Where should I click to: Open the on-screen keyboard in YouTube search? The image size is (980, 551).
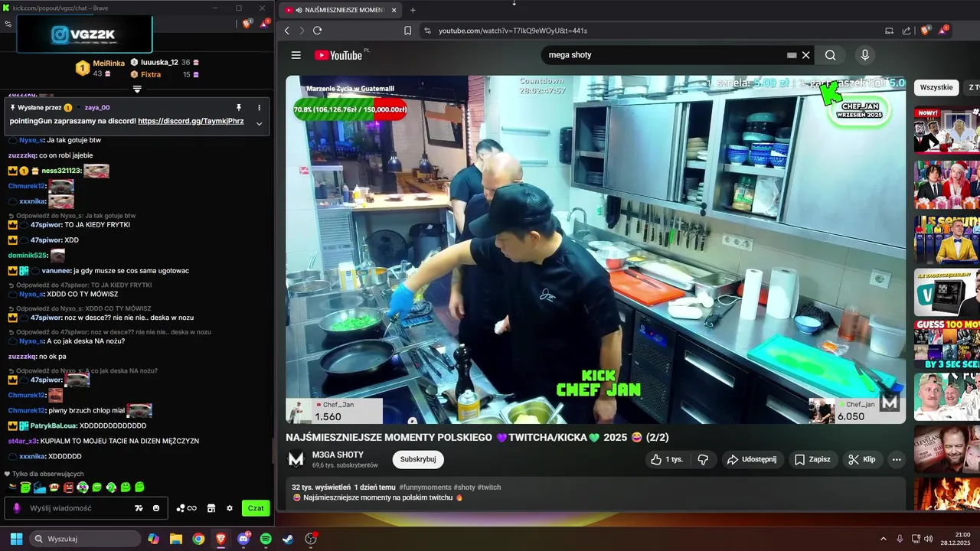tap(792, 55)
